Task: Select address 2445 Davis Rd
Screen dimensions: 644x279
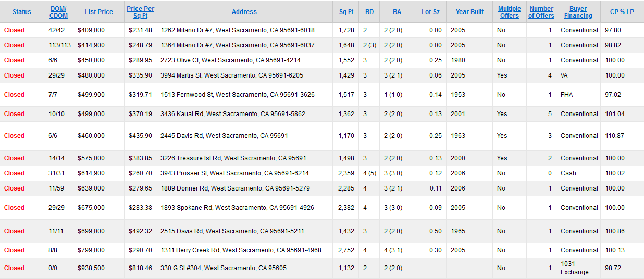Action: click(225, 136)
